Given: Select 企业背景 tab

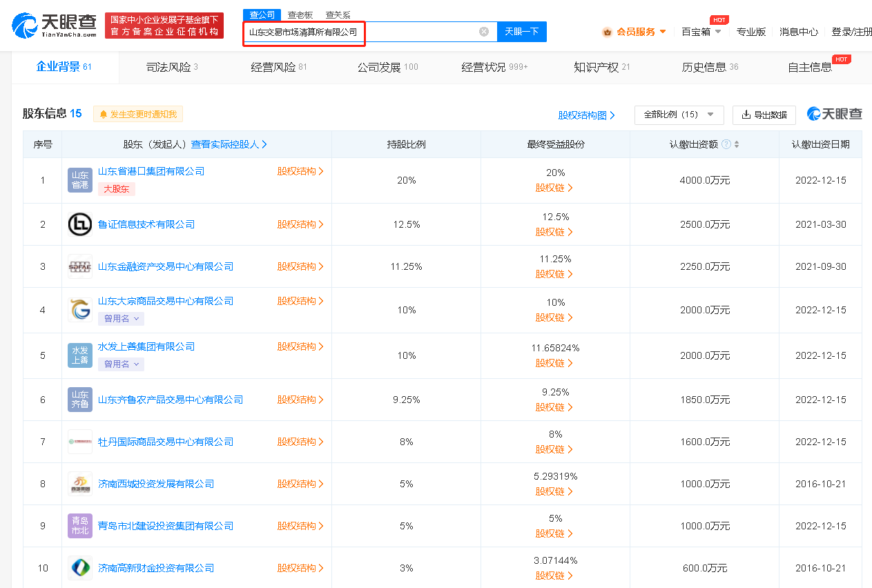Looking at the screenshot, I should [x=64, y=67].
